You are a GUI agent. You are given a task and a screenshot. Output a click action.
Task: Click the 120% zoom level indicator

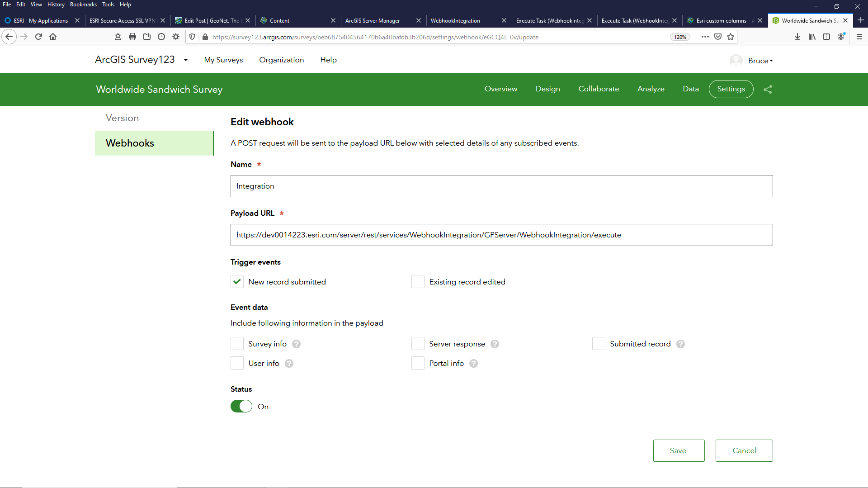[x=680, y=37]
